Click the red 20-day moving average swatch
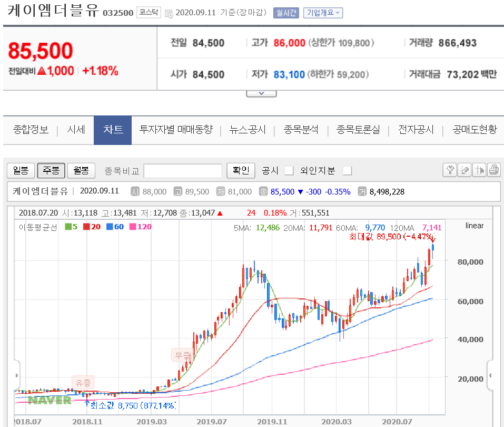Viewport: 504px width, 427px height. [x=86, y=227]
